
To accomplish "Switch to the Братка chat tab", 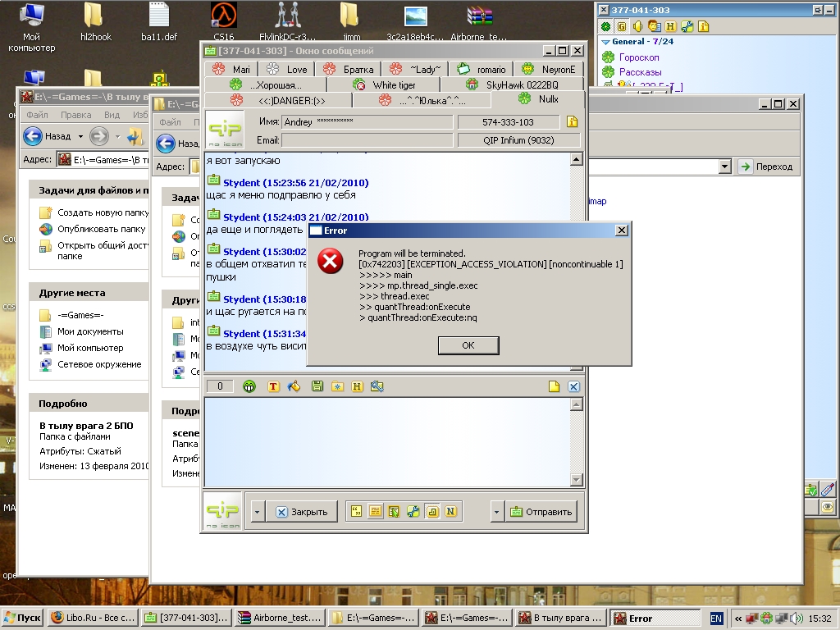I will 348,69.
